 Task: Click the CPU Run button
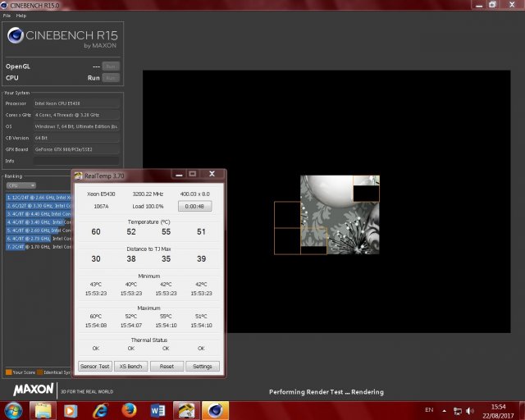click(x=111, y=78)
